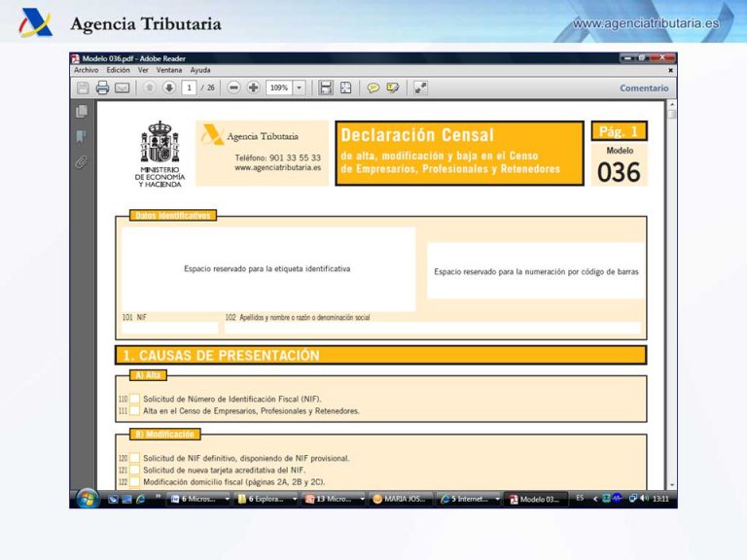Image resolution: width=747 pixels, height=560 pixels.
Task: Open the Ventana menu
Action: pos(168,70)
